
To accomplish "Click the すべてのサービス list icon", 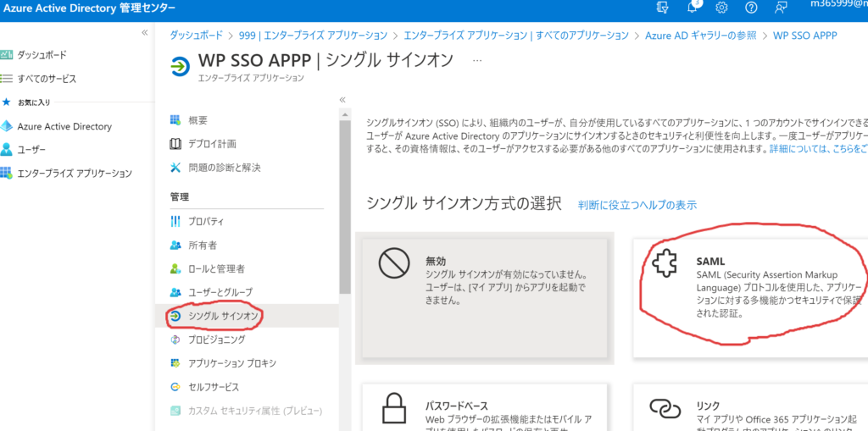I will pos(6,79).
